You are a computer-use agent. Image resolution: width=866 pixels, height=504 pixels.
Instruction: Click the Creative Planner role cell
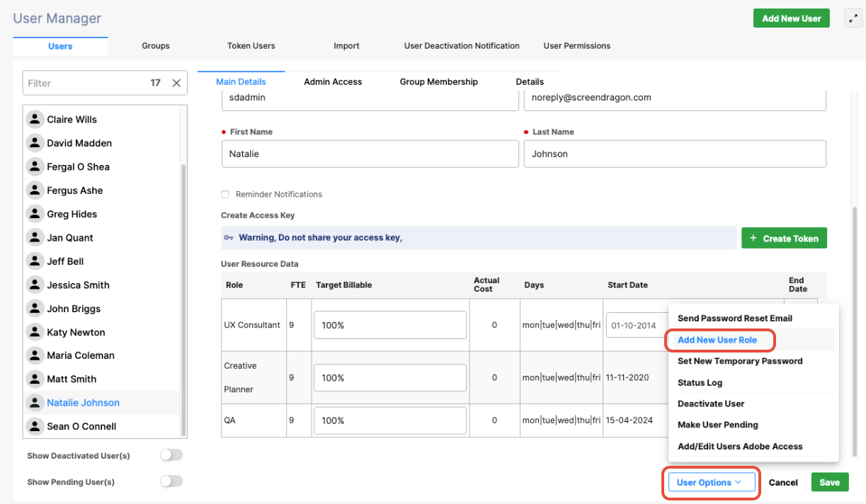pos(253,377)
